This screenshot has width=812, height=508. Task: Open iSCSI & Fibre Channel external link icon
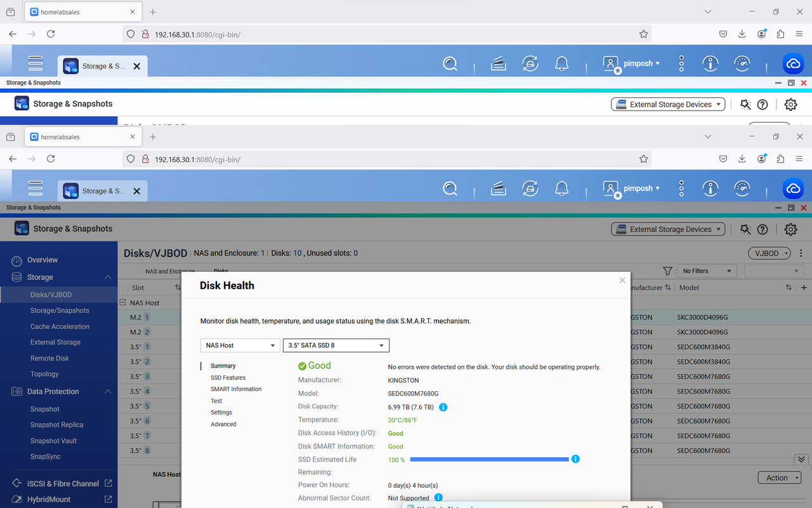(x=108, y=483)
